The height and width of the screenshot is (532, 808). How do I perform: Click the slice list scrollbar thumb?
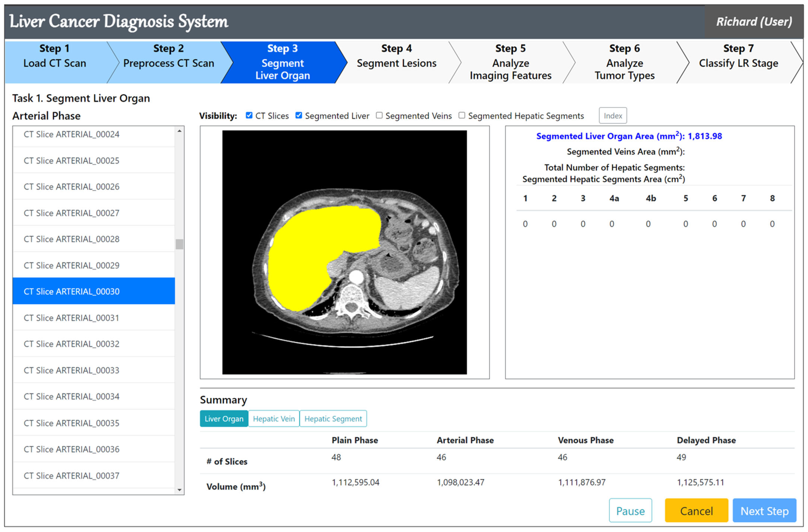(x=179, y=244)
